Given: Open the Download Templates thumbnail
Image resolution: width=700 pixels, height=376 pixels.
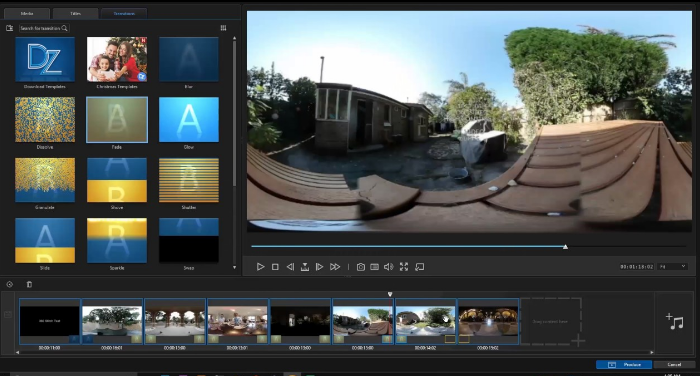Looking at the screenshot, I should tap(45, 59).
